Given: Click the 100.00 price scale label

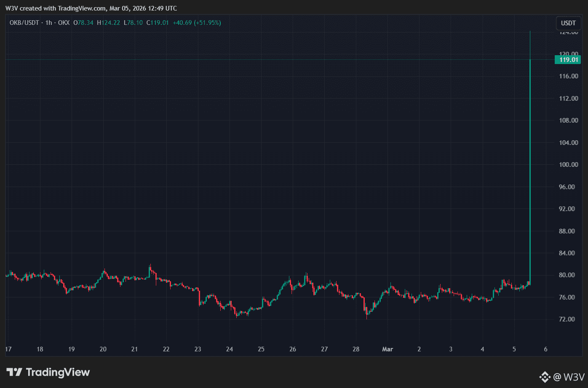Looking at the screenshot, I should [x=568, y=165].
